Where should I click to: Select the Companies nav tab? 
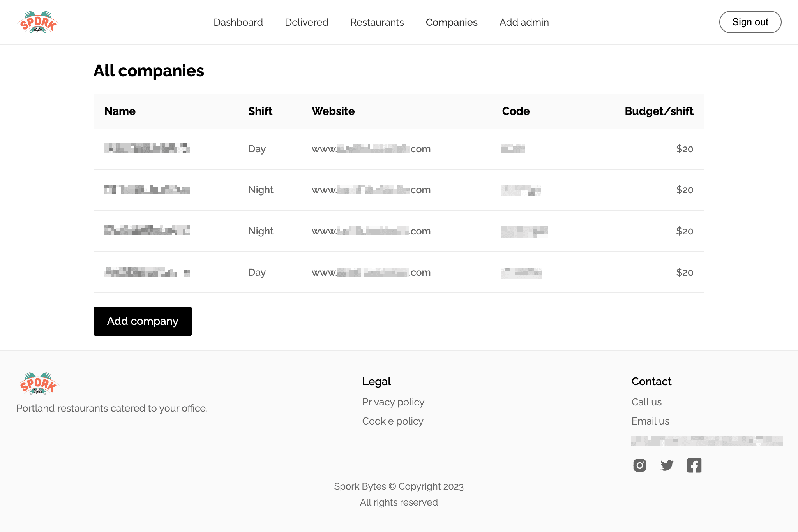(452, 22)
